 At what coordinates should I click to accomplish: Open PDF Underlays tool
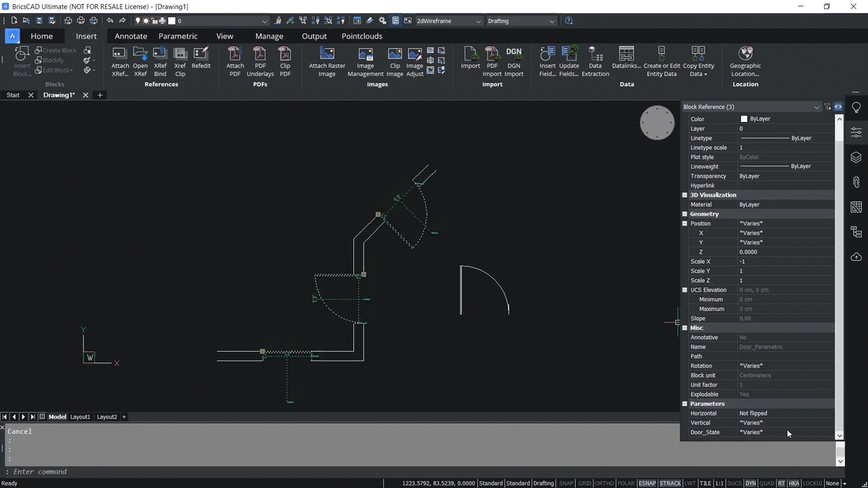point(260,62)
